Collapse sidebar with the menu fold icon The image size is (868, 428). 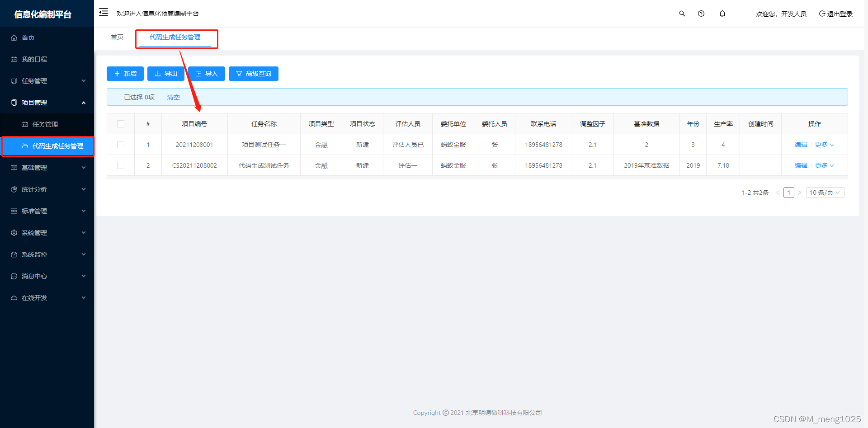(104, 12)
